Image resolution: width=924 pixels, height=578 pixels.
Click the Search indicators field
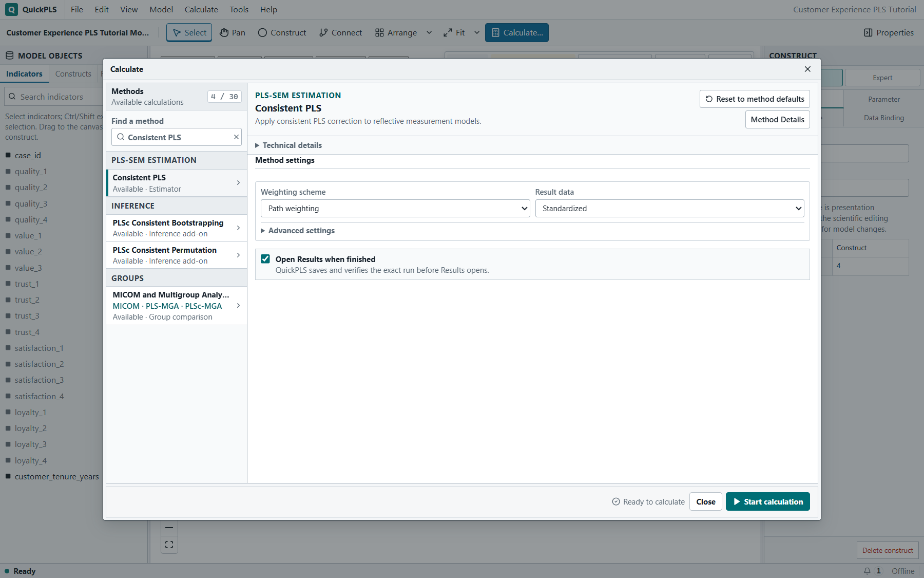pyautogui.click(x=54, y=97)
